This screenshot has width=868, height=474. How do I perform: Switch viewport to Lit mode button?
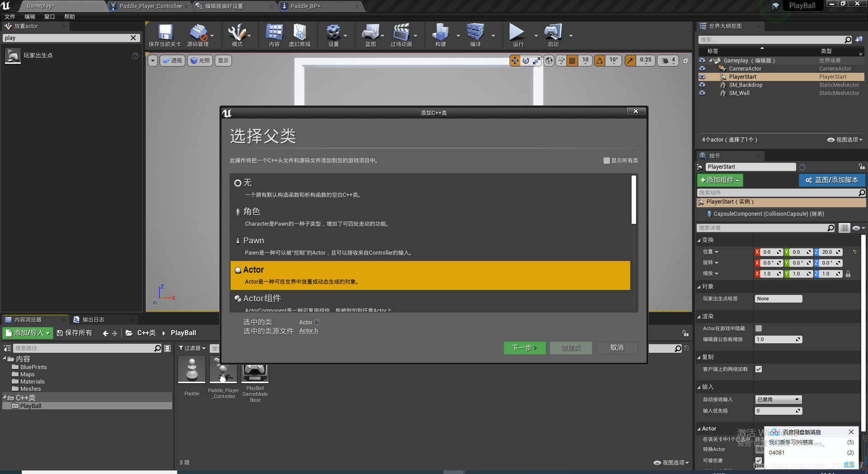click(200, 61)
